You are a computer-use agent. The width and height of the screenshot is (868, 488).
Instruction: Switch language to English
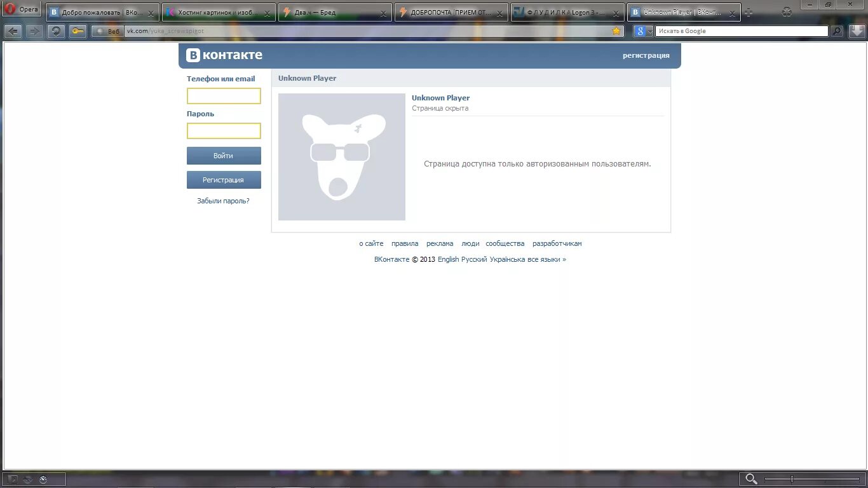[448, 259]
